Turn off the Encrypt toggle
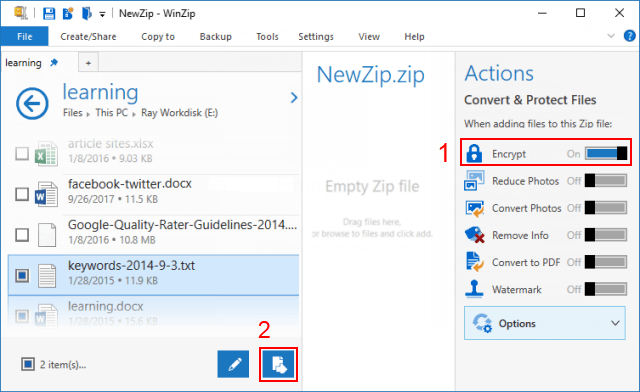 [x=606, y=154]
